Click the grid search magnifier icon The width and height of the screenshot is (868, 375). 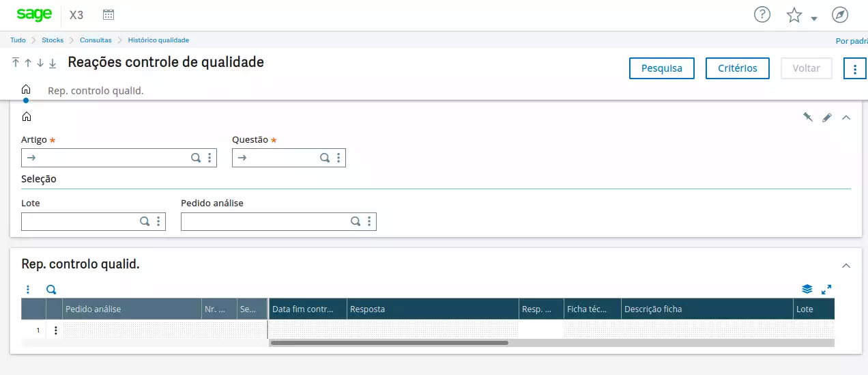(51, 290)
